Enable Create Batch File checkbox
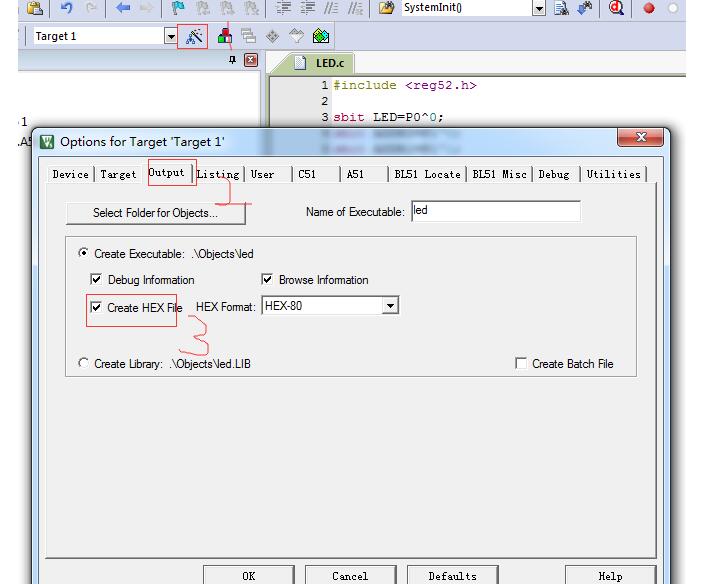This screenshot has height=584, width=711. tap(521, 363)
